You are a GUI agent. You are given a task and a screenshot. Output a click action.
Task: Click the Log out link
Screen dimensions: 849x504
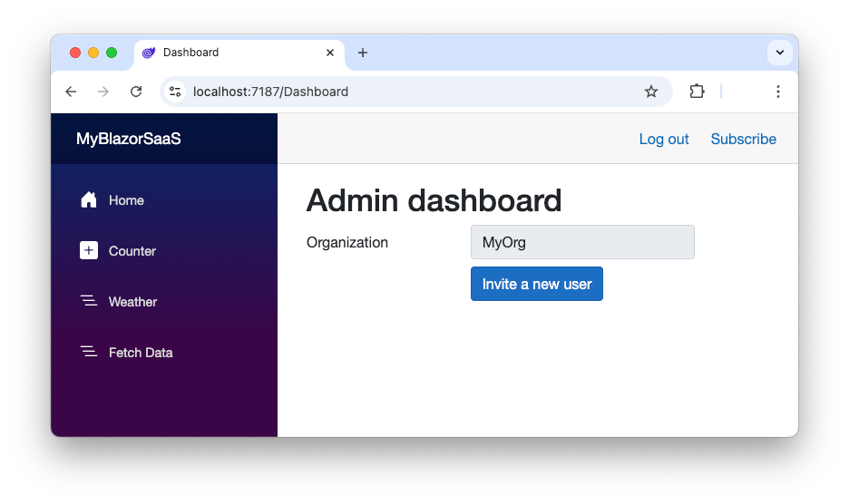click(664, 139)
